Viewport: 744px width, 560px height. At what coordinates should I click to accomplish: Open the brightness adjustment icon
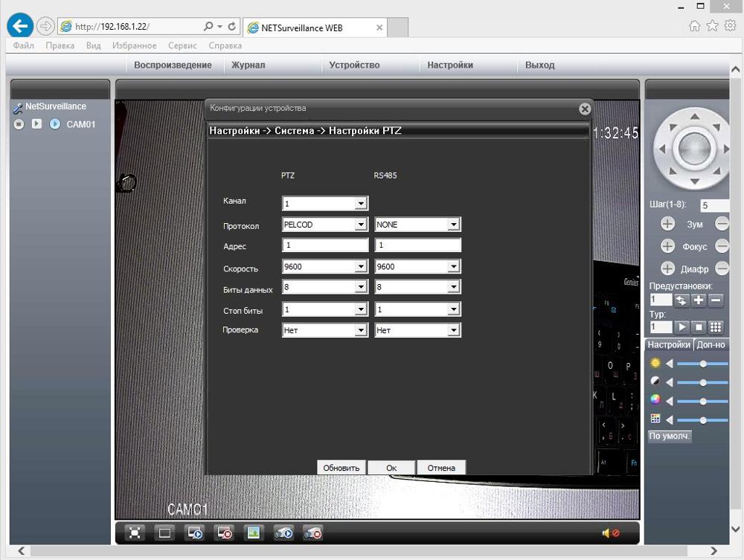pyautogui.click(x=655, y=363)
